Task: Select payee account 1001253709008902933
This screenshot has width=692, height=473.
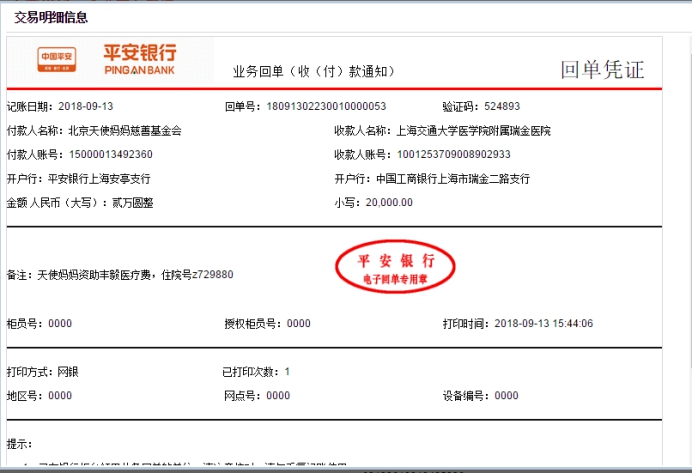Action: click(454, 154)
